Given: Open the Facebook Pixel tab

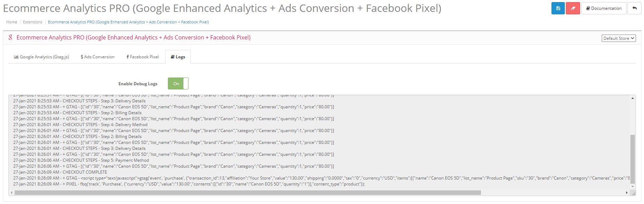Looking at the screenshot, I should [x=142, y=57].
